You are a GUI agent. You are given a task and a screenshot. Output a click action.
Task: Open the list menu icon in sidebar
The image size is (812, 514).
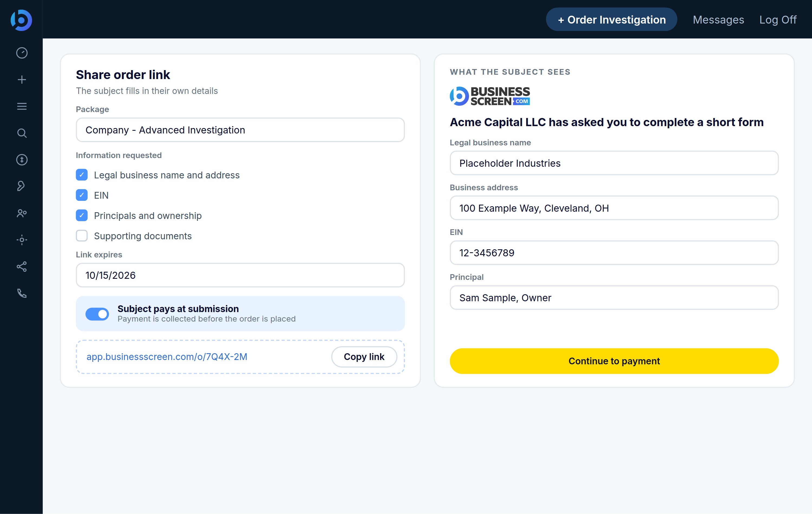[22, 106]
